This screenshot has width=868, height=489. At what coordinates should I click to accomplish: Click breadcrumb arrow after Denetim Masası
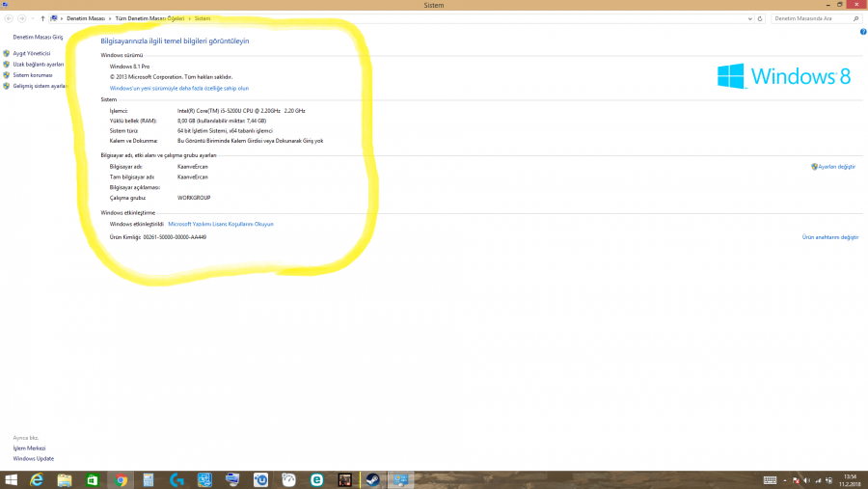coord(110,19)
